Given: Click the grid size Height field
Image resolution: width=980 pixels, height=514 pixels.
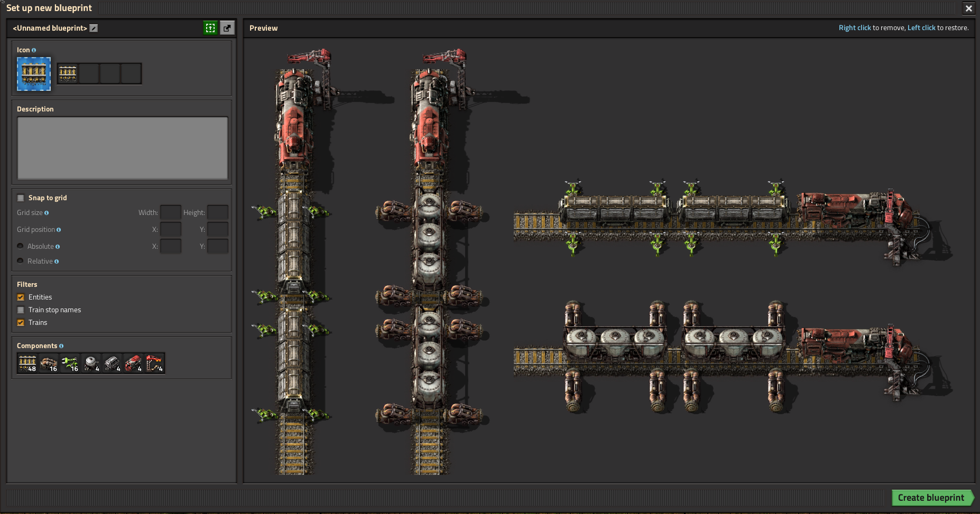Looking at the screenshot, I should pos(218,212).
